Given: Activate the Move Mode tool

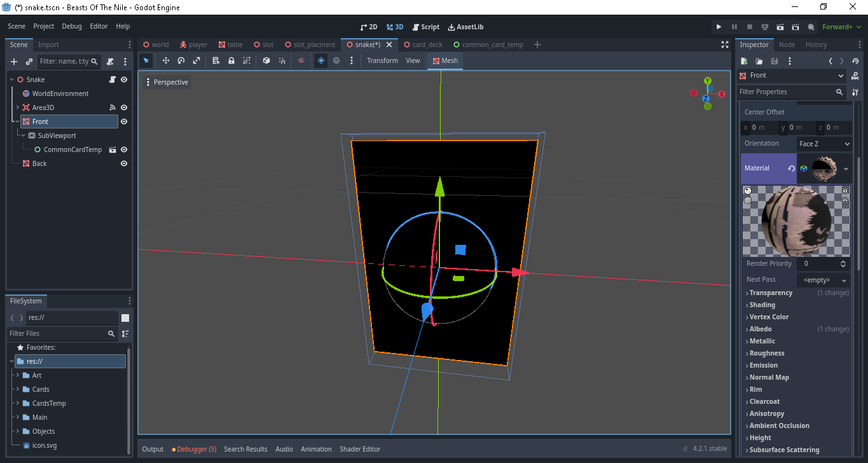Looking at the screenshot, I should click(x=166, y=60).
